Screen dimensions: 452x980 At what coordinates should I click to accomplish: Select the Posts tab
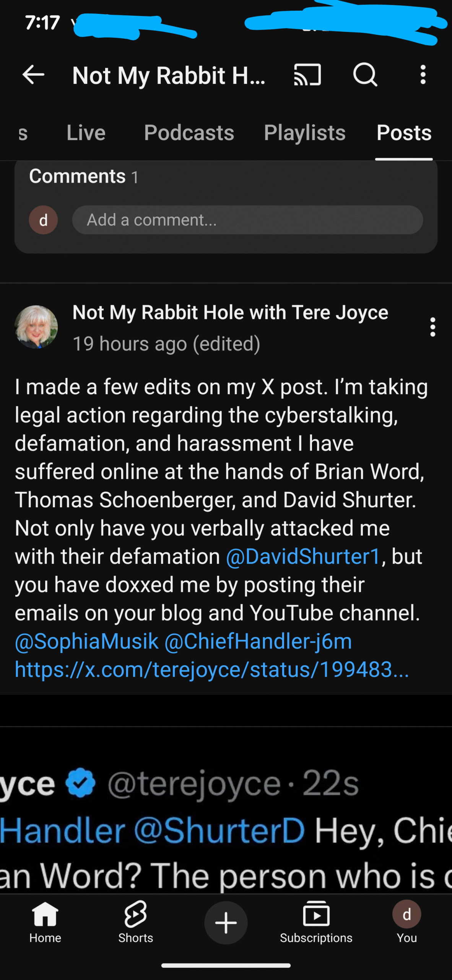point(404,133)
